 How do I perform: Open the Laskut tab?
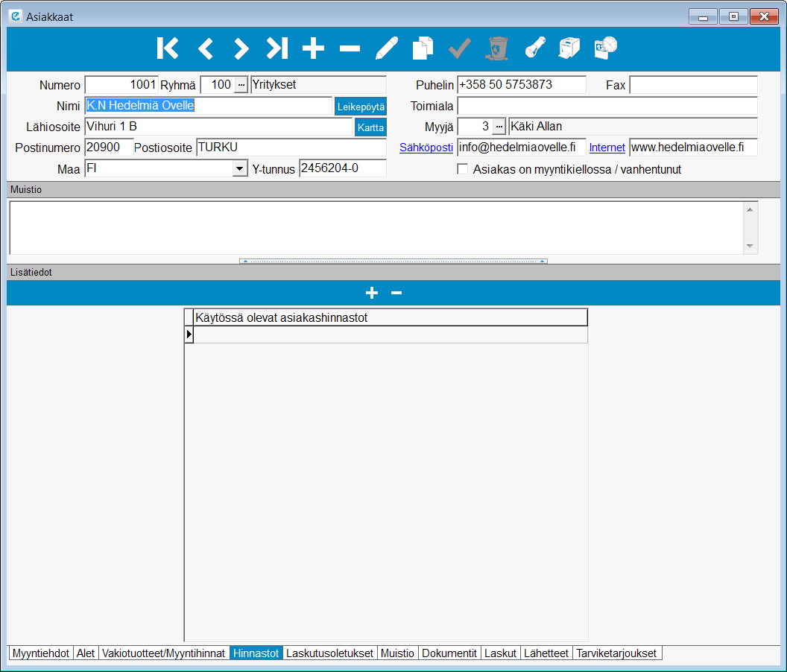coord(500,653)
